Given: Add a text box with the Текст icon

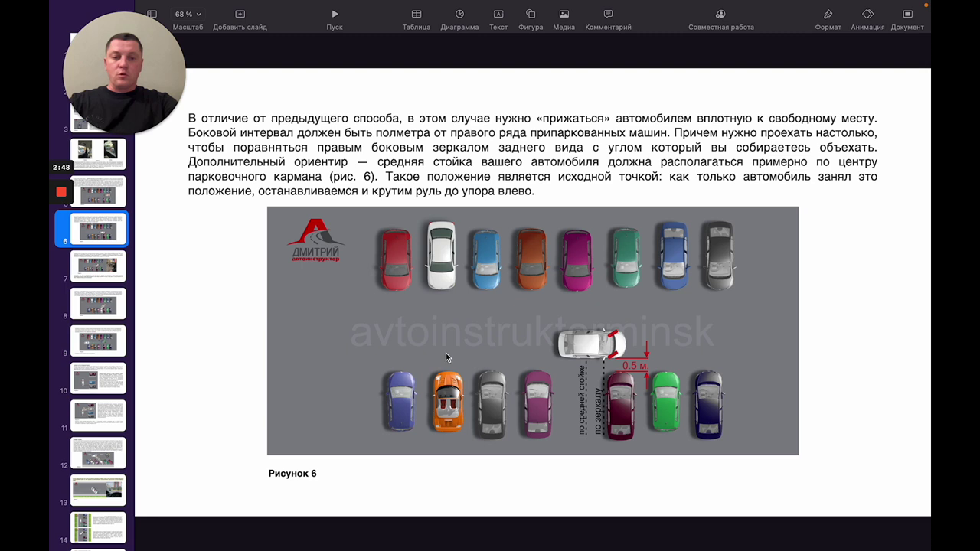Looking at the screenshot, I should 498,14.
